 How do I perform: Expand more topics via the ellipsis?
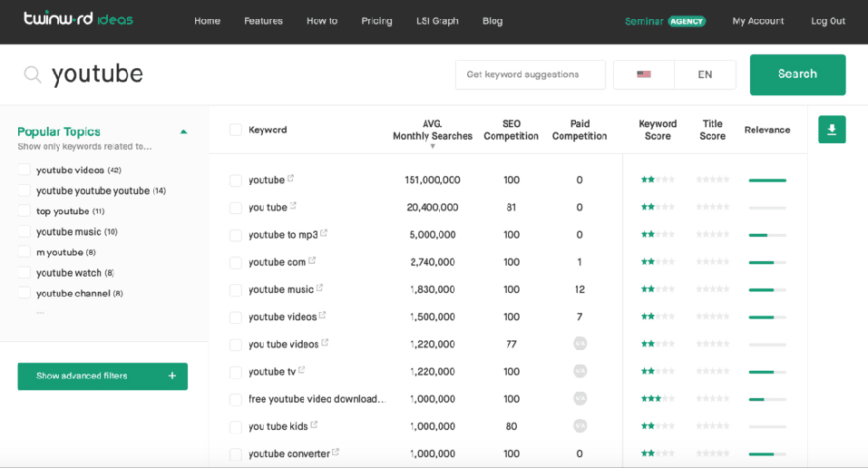[40, 313]
